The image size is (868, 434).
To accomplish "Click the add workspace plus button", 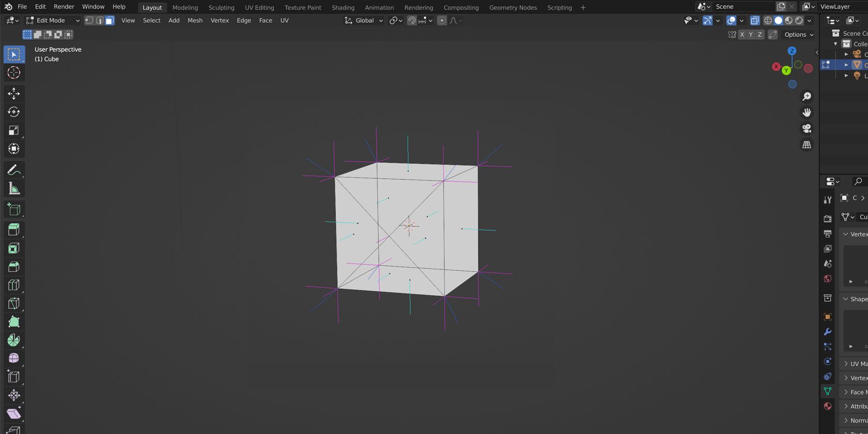I will [x=583, y=7].
